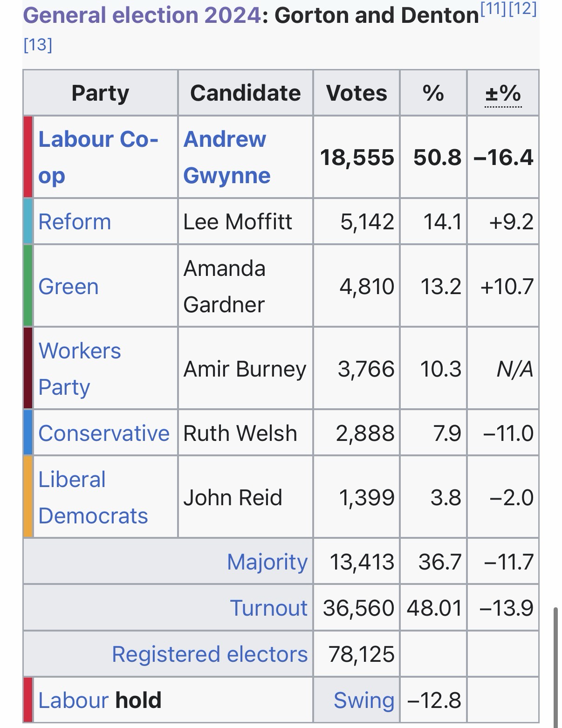Click the Labour link in hold row
562x728 pixels.
tap(73, 701)
